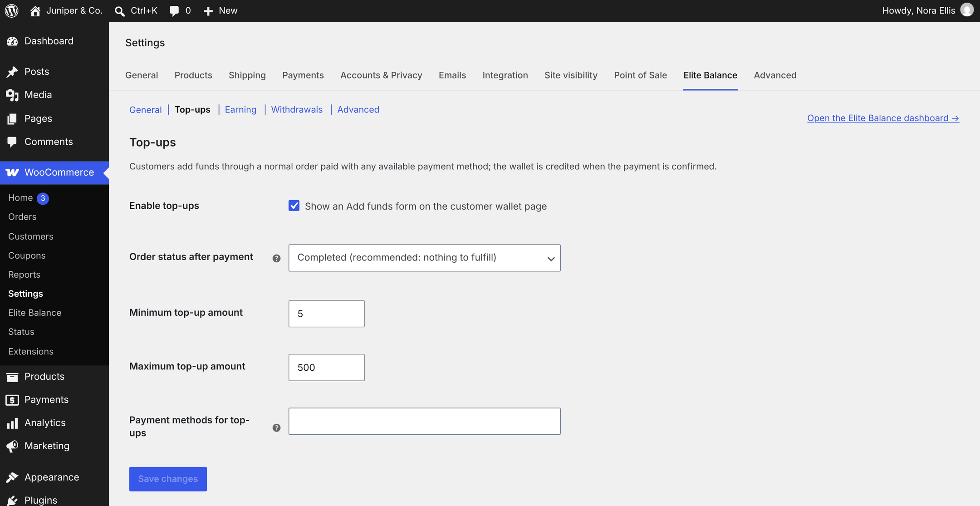Click the Posts pin icon
The image size is (980, 506).
coord(12,72)
